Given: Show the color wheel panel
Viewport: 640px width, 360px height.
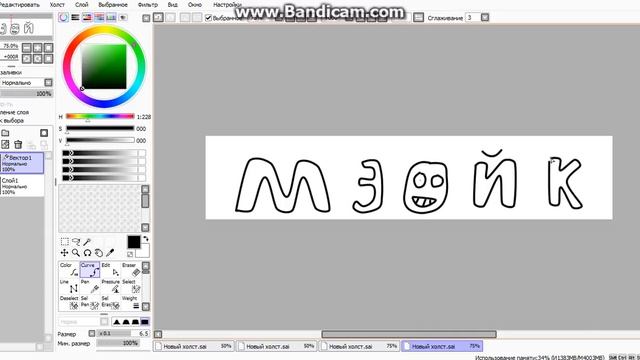Looking at the screenshot, I should coord(63,18).
